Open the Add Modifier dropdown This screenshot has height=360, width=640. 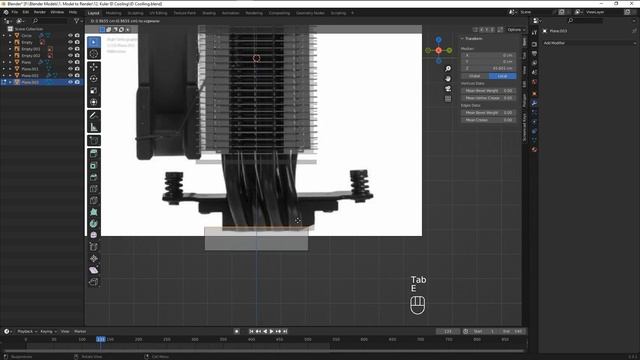pyautogui.click(x=589, y=43)
